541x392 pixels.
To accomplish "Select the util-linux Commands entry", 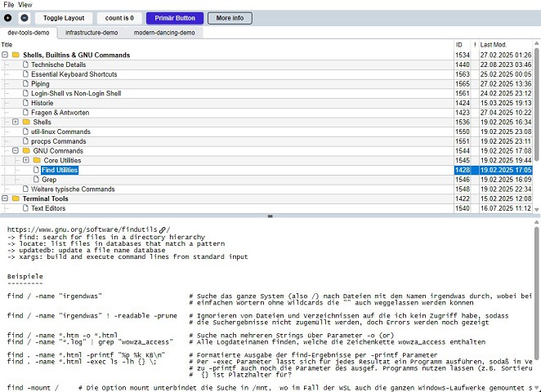I will pyautogui.click(x=60, y=131).
